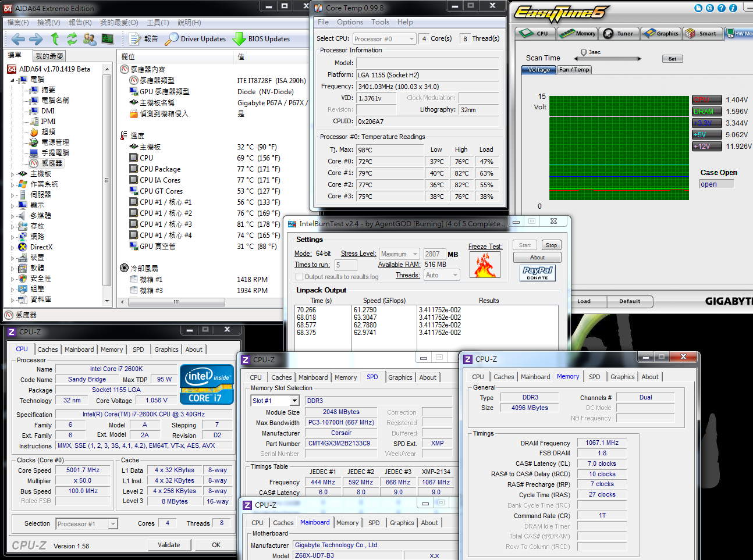Image resolution: width=753 pixels, height=560 pixels.
Task: Adjust EasyTune6 Scan Time slider handle
Action: click(x=584, y=53)
